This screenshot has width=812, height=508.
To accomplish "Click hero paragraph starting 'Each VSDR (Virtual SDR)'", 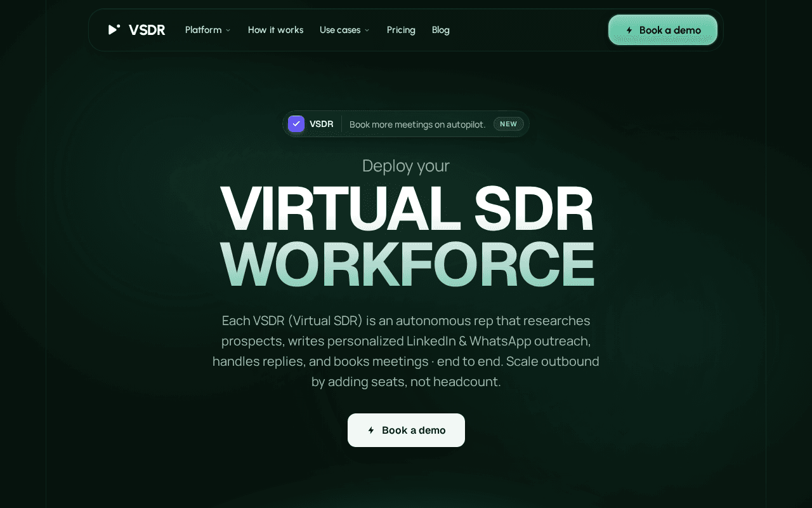I will click(406, 351).
